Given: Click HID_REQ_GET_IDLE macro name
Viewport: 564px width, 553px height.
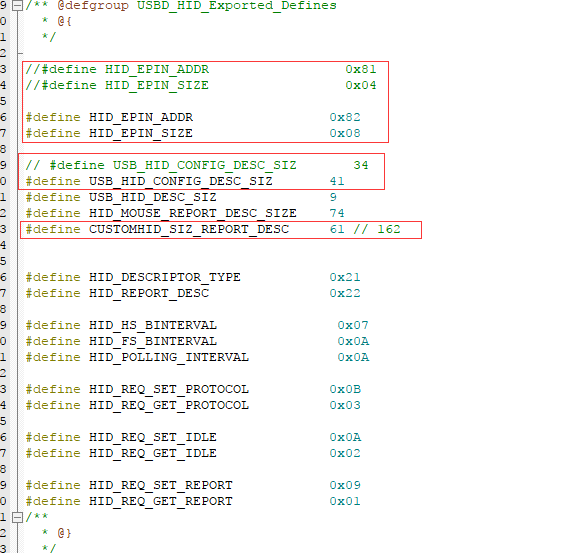Looking at the screenshot, I should (x=153, y=453).
